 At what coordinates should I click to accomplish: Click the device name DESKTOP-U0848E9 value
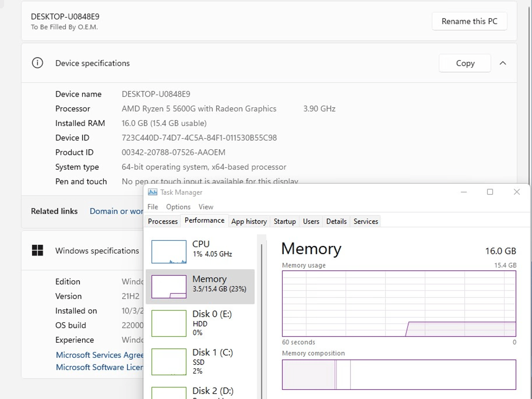(156, 94)
